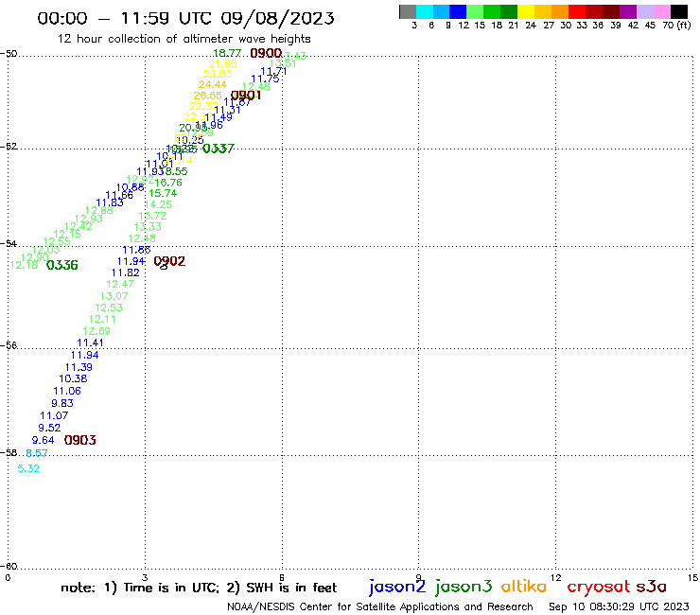The height and width of the screenshot is (615, 700).
Task: Click the wave height value 12.18
Action: pyautogui.click(x=24, y=265)
